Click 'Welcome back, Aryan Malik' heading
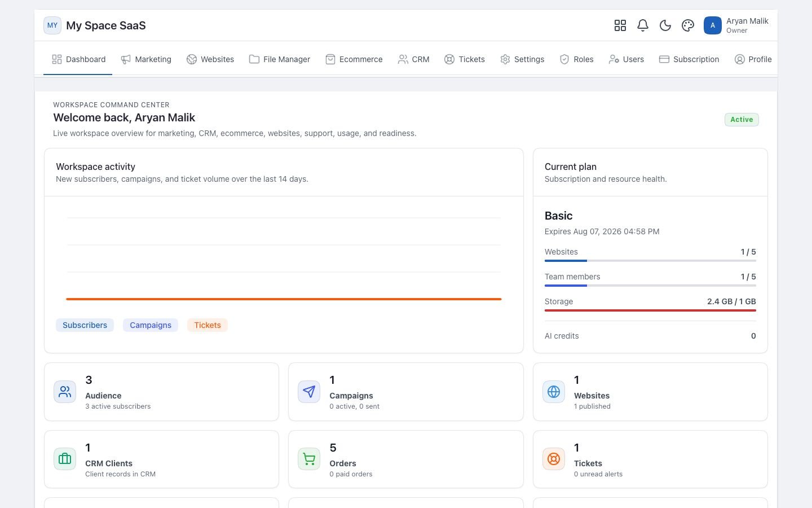Viewport: 812px width, 508px height. [124, 117]
